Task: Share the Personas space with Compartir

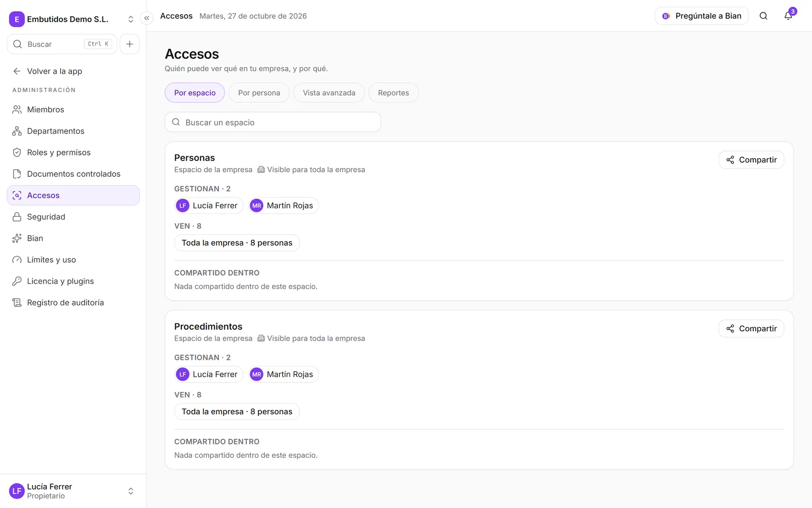Action: 751,160
